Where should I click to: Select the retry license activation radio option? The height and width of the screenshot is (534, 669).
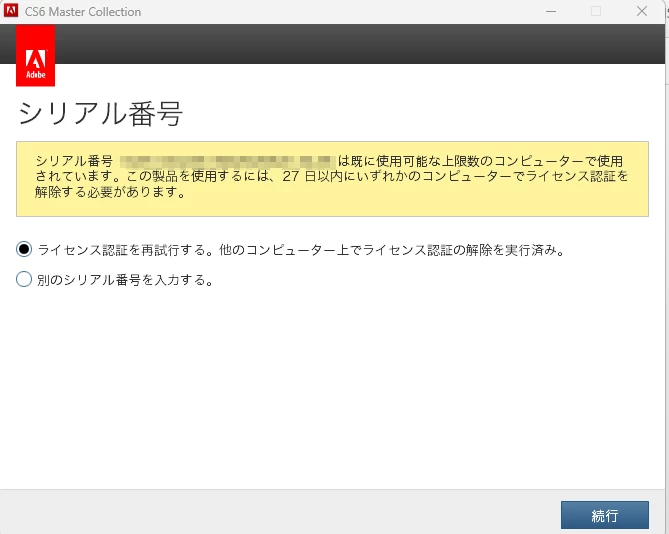pyautogui.click(x=24, y=249)
